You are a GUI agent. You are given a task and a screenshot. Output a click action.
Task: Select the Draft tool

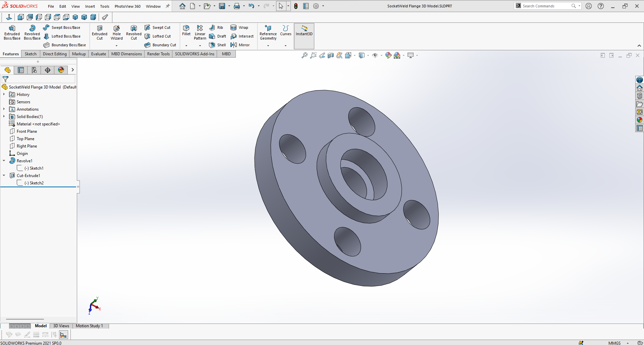217,36
